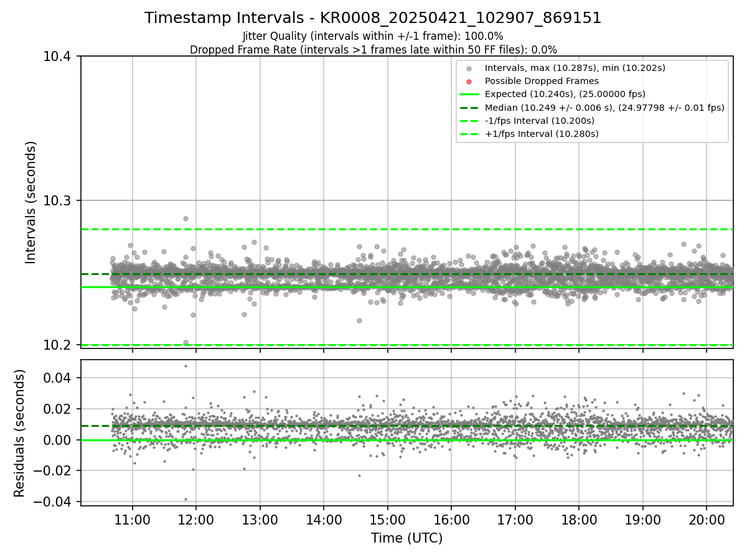Click the 'Dropped Frame Rate' subtitle line
The width and height of the screenshot is (747, 560).
coord(373,50)
